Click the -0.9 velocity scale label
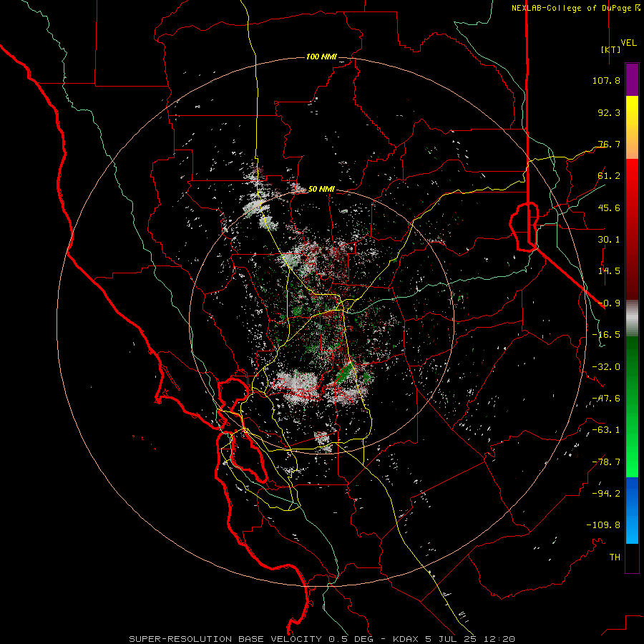The height and width of the screenshot is (644, 644). tap(609, 303)
